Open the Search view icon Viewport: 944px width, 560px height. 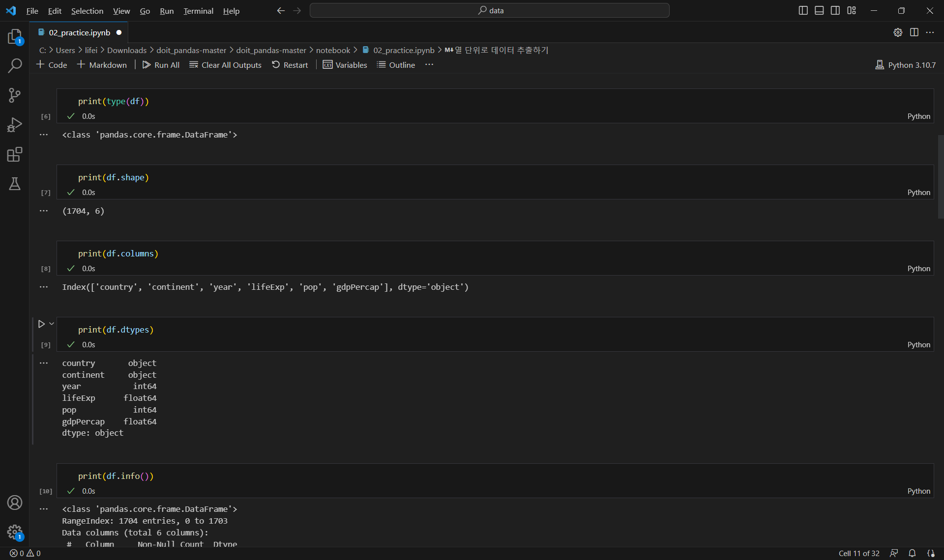pos(15,66)
